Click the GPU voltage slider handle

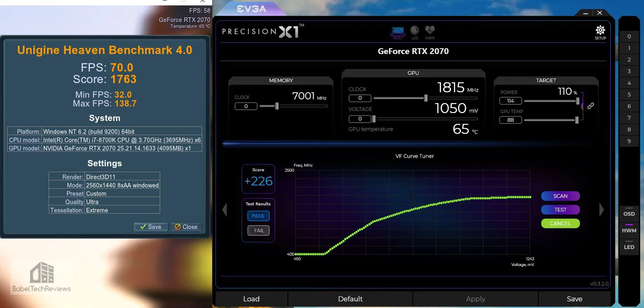[374, 119]
